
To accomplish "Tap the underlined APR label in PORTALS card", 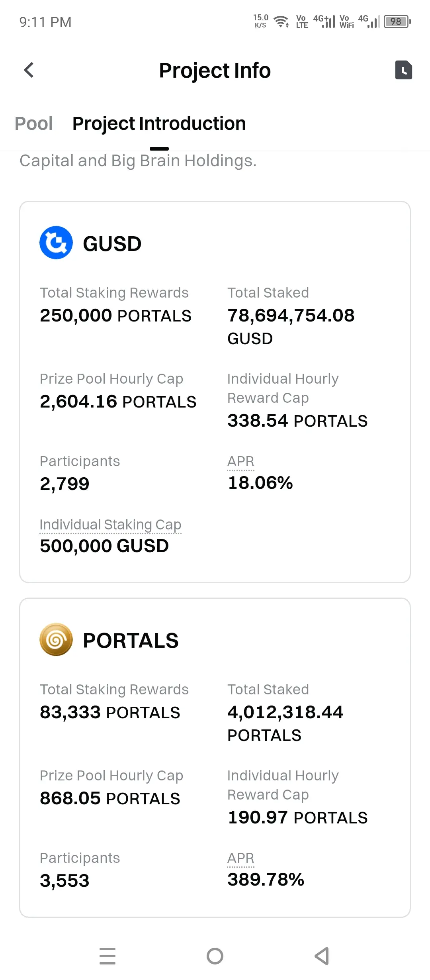I will coord(240,858).
